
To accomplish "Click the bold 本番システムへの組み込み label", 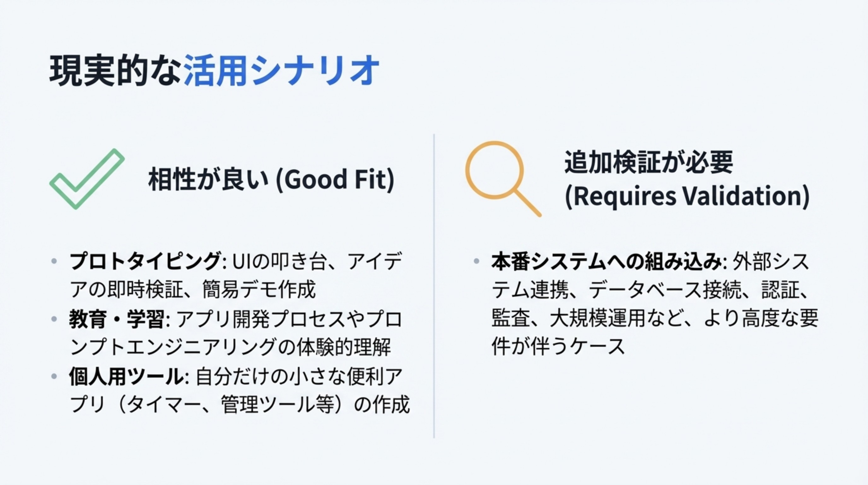I will tap(606, 261).
